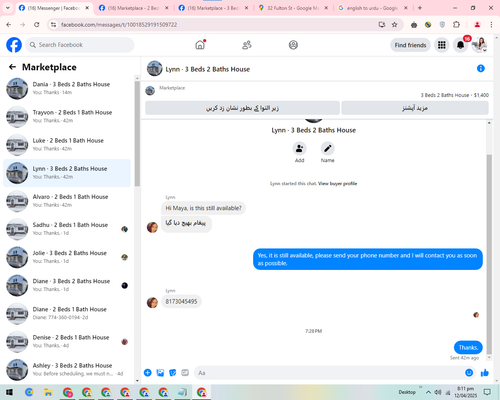This screenshot has height=400, width=500.
Task: Open the Facebook logo home link
Action: point(14,45)
